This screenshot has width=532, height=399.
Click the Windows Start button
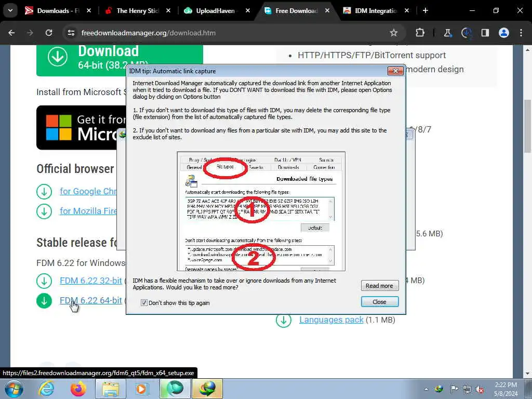14,389
